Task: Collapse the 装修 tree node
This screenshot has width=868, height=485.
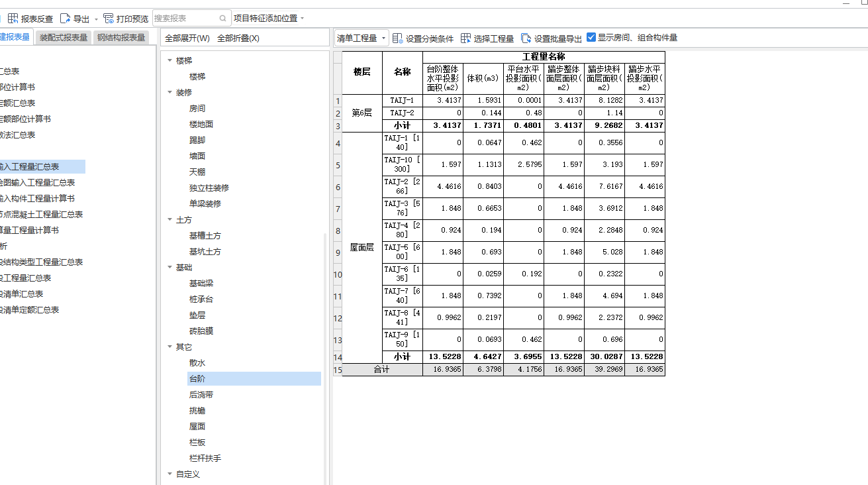Action: tap(169, 93)
